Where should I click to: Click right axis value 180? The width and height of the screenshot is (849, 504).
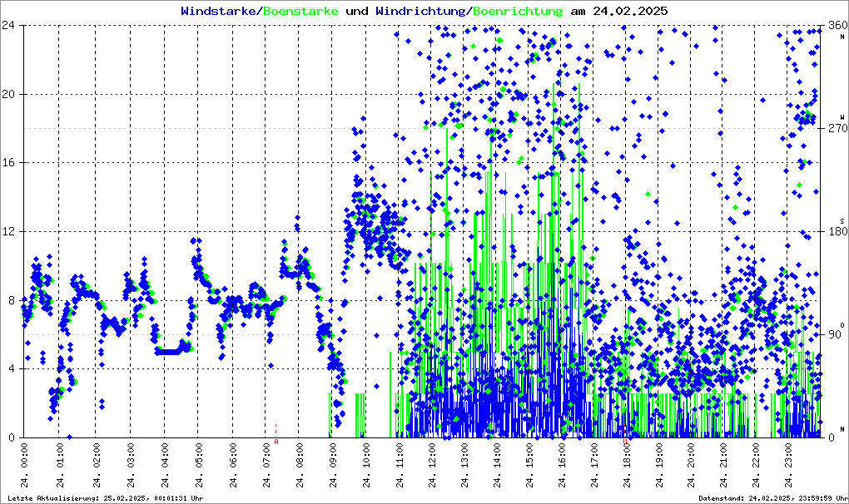837,231
